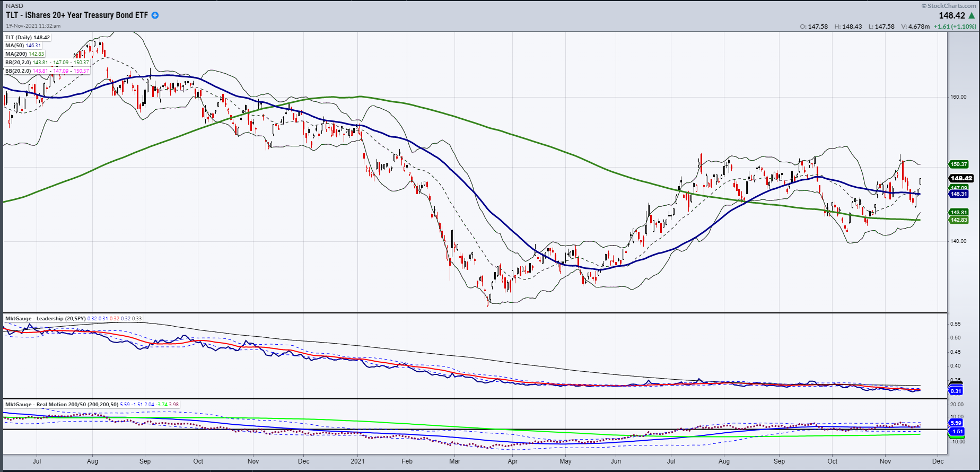Click the 160.00 price axis label

pyautogui.click(x=959, y=97)
